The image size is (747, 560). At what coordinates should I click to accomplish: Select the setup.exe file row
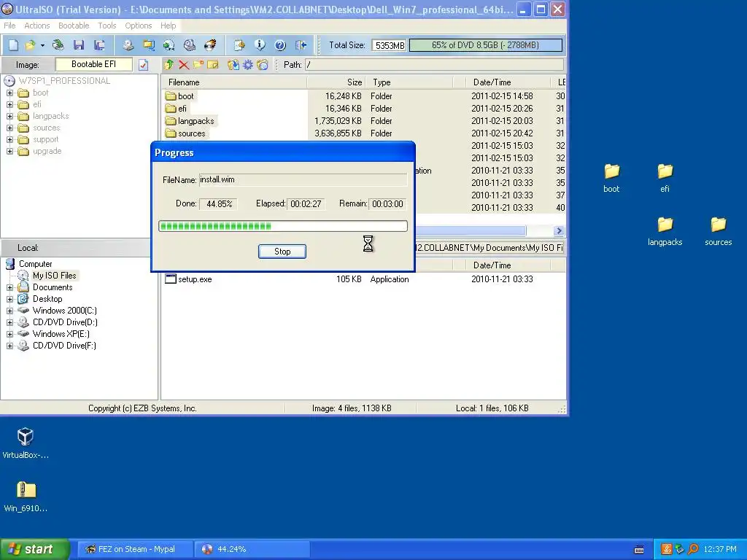tap(363, 279)
